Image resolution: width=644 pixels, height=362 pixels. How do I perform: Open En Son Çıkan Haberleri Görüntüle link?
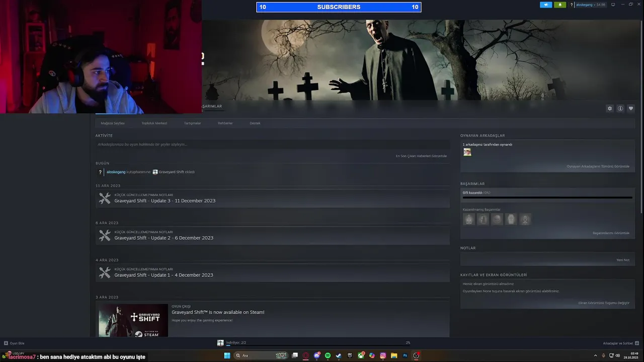(x=421, y=156)
